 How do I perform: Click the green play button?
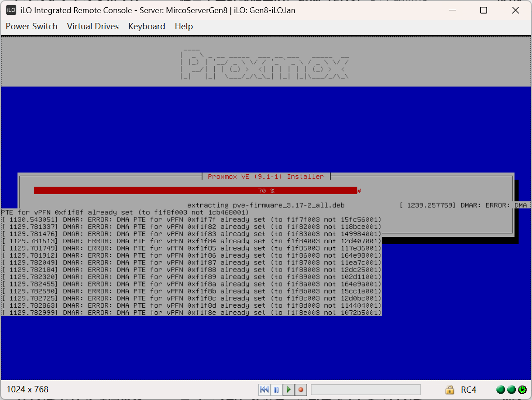pos(289,390)
